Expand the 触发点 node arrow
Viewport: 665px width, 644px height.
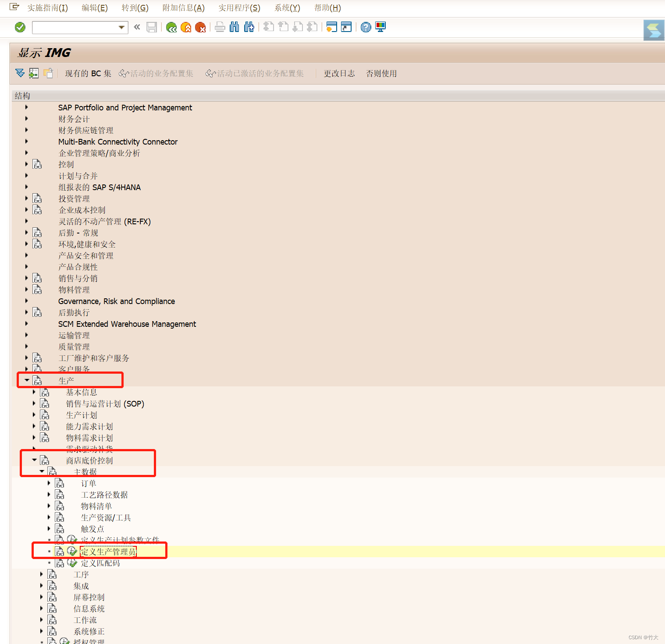point(49,528)
